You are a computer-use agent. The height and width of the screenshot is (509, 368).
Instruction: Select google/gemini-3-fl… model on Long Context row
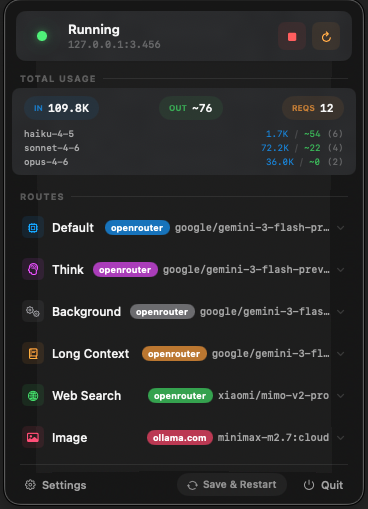pos(271,354)
